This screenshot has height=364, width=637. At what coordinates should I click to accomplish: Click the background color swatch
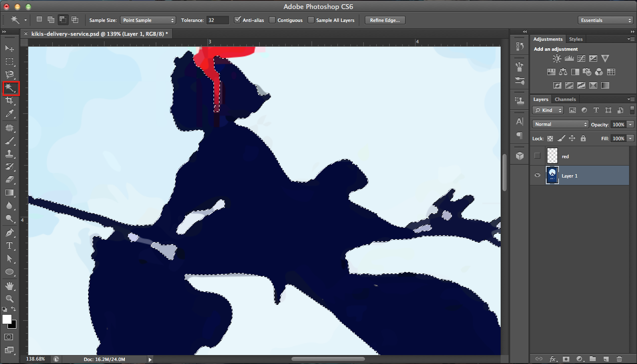(13, 325)
